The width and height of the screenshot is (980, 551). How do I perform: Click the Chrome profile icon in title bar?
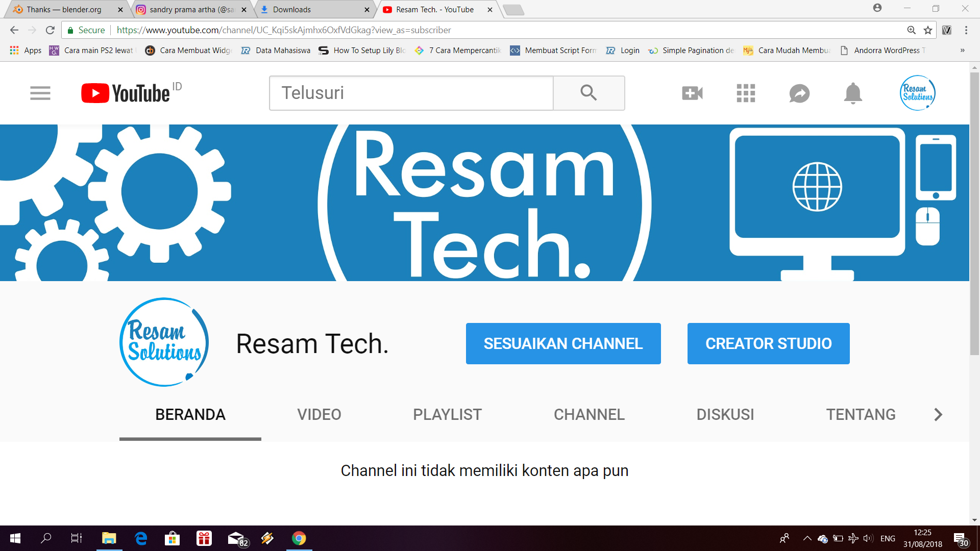pos(877,8)
